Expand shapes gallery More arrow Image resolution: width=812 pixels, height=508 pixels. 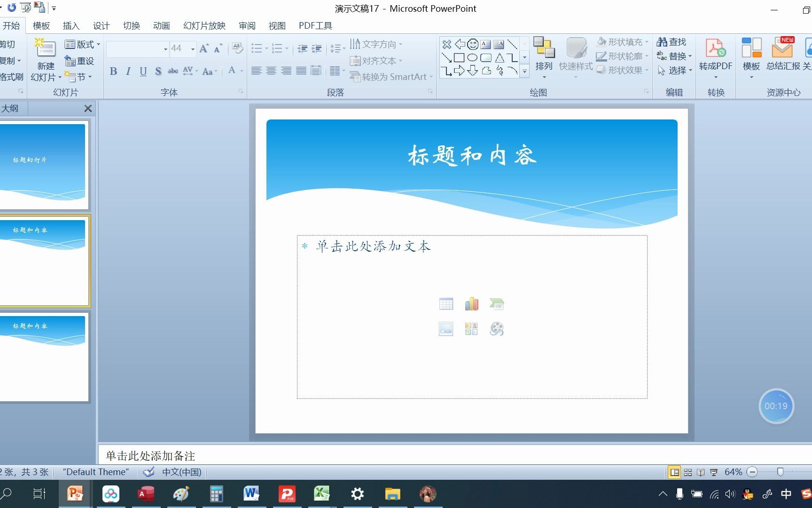point(525,71)
